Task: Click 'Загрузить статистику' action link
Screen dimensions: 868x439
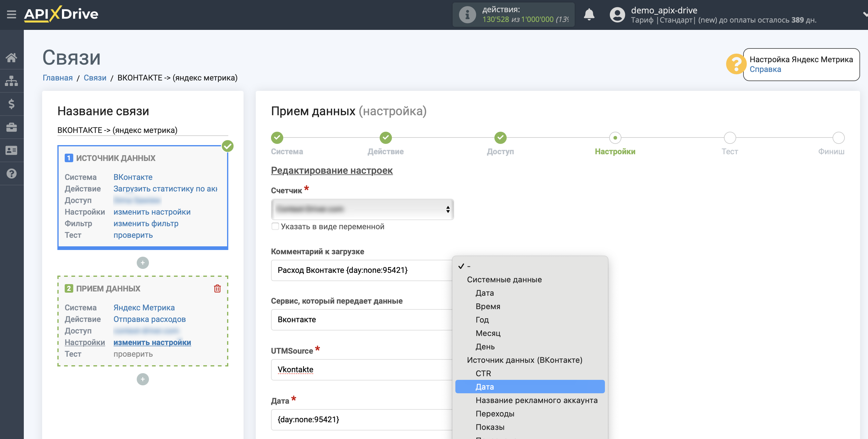Action: (165, 188)
